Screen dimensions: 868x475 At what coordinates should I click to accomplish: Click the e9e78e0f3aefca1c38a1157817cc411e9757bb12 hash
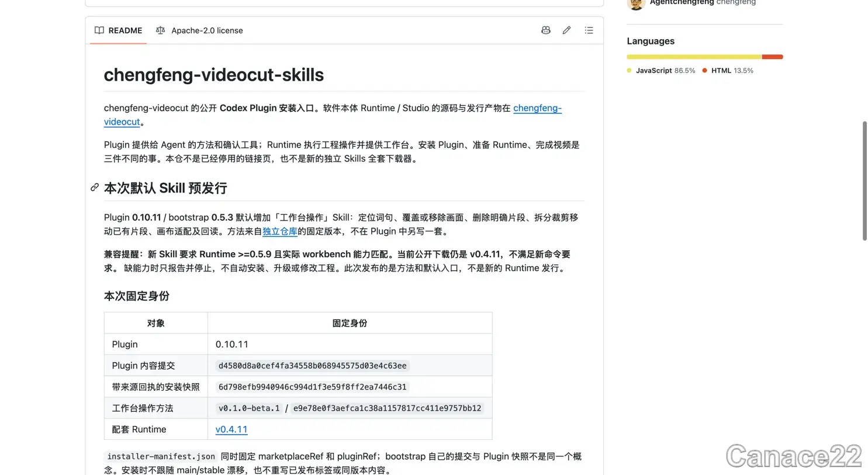click(387, 408)
